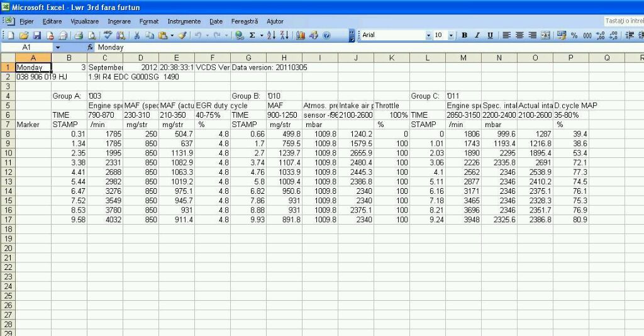Open the Paste options arrow
This screenshot has height=336, width=644.
[172, 36]
